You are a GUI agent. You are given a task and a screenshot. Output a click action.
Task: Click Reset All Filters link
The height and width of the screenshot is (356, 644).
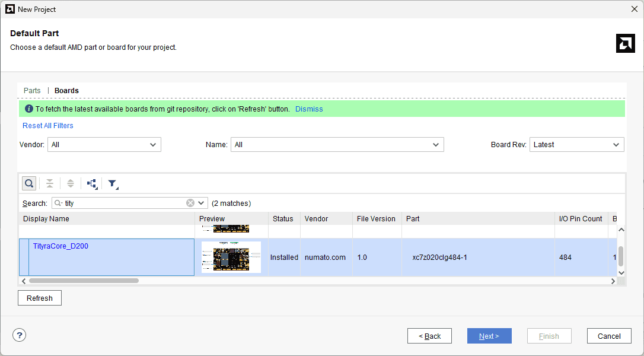tap(48, 126)
